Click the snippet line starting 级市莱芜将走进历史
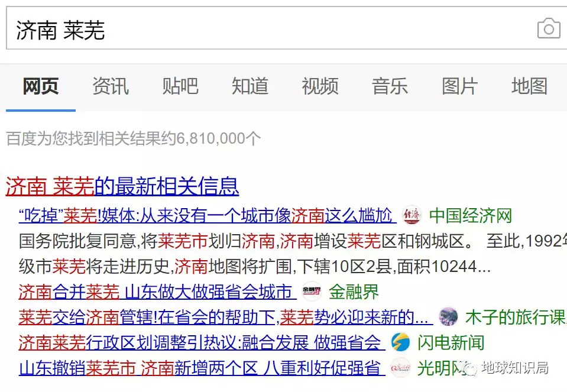This screenshot has width=567, height=392. (255, 267)
